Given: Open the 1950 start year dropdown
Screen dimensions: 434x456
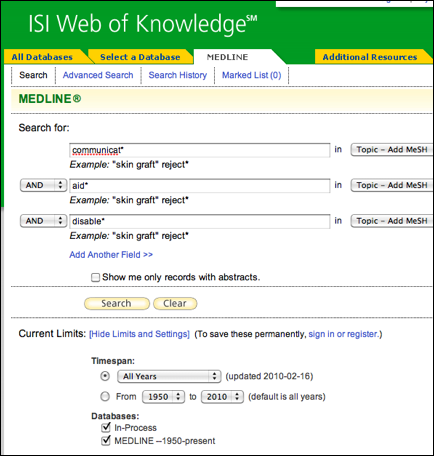Looking at the screenshot, I should 163,397.
